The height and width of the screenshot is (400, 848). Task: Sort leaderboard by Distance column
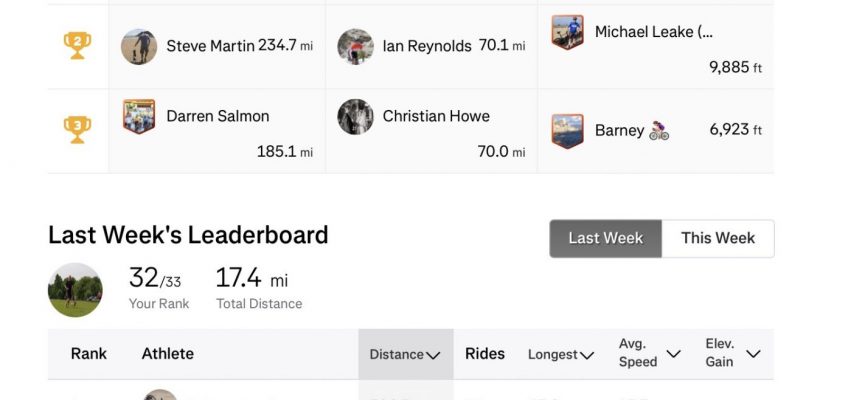coord(405,355)
